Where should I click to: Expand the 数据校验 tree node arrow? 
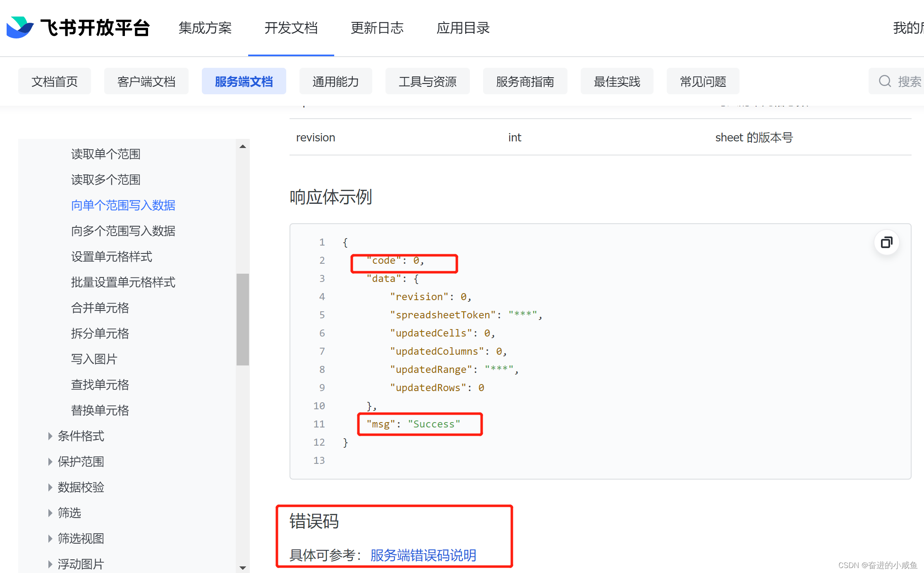50,487
